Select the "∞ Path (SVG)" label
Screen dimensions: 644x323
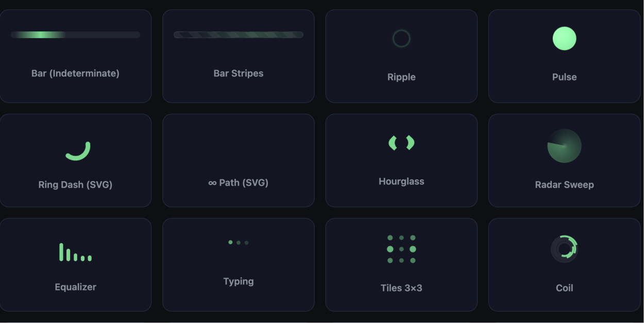pyautogui.click(x=239, y=183)
